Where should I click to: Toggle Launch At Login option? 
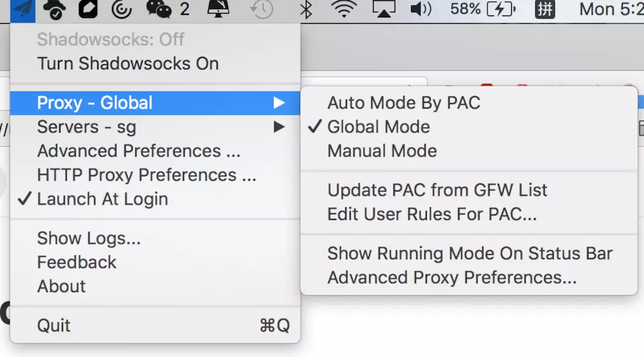pos(102,199)
